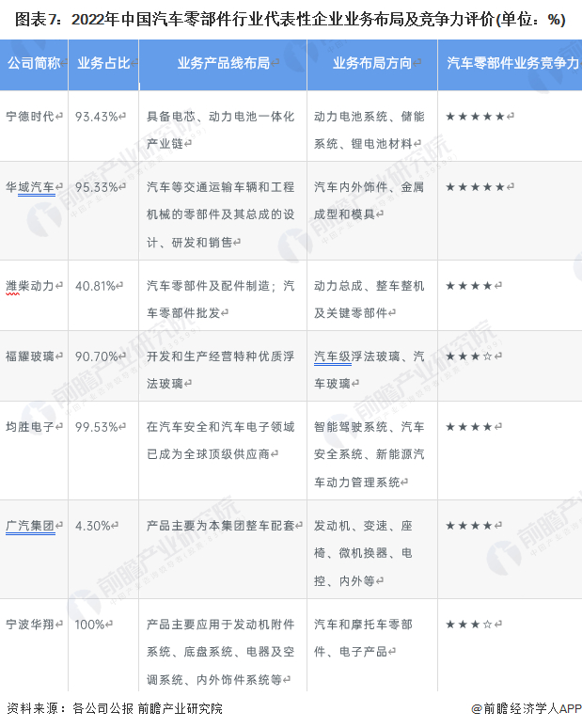Click 福耀玻璃's three-and-a-half star rating
The image size is (582, 728).
[469, 356]
